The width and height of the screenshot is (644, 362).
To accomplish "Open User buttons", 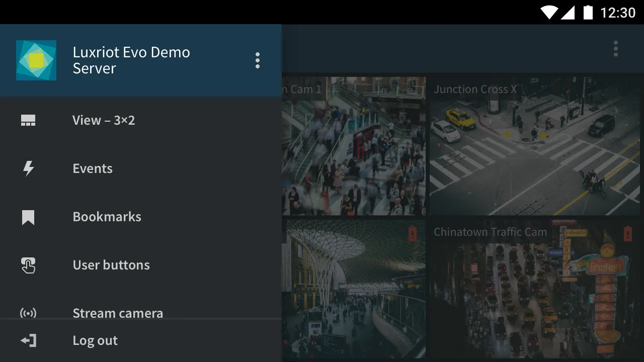I will (111, 265).
